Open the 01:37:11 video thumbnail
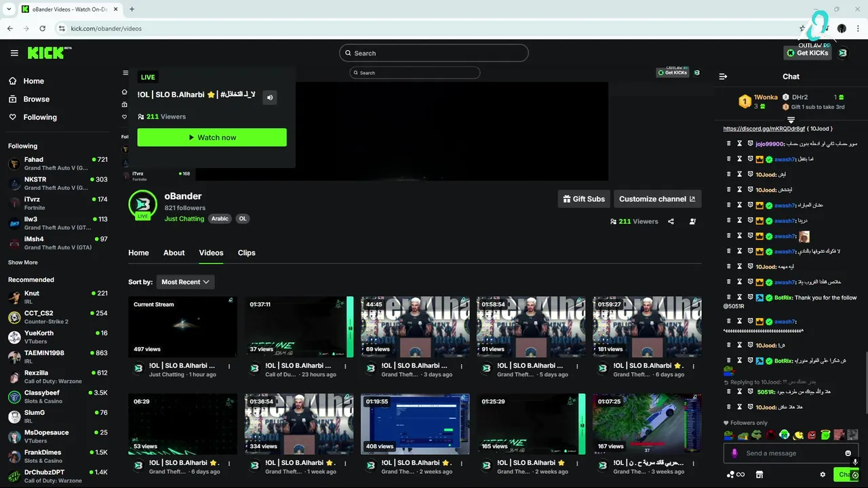This screenshot has height=488, width=868. click(298, 327)
